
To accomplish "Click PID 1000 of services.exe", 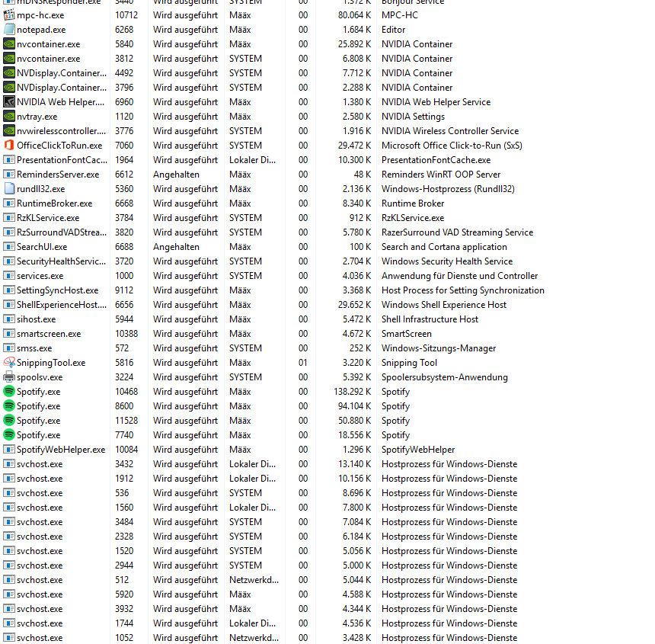I will (124, 276).
